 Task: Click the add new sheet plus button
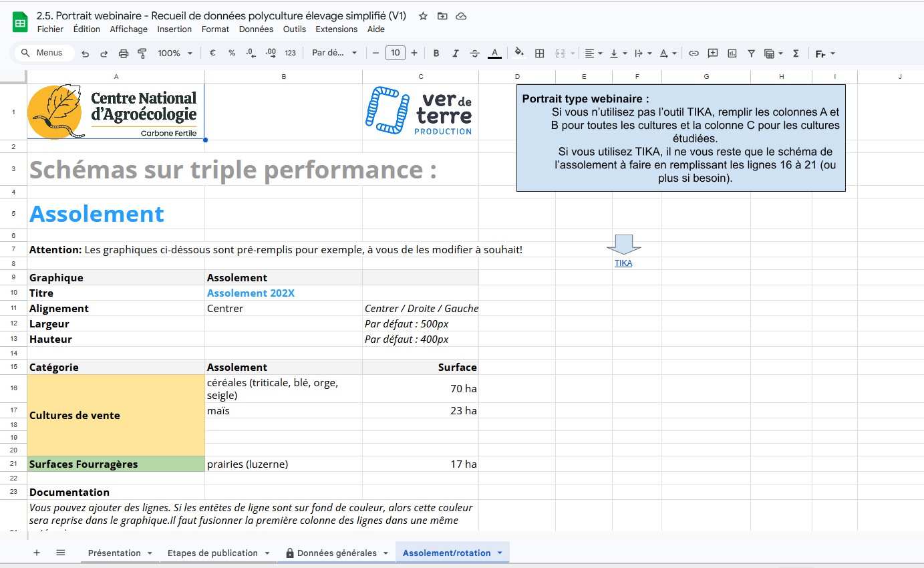pos(37,553)
